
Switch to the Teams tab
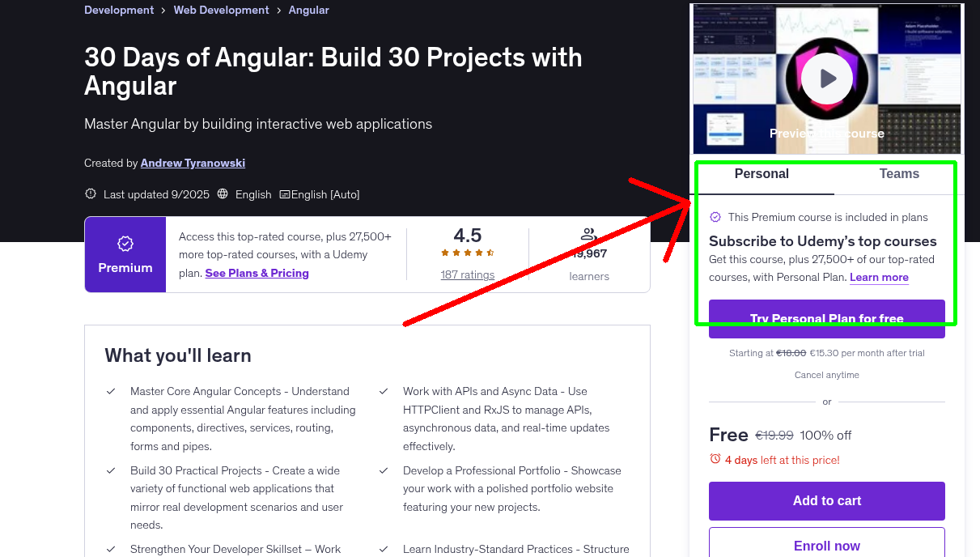(899, 174)
